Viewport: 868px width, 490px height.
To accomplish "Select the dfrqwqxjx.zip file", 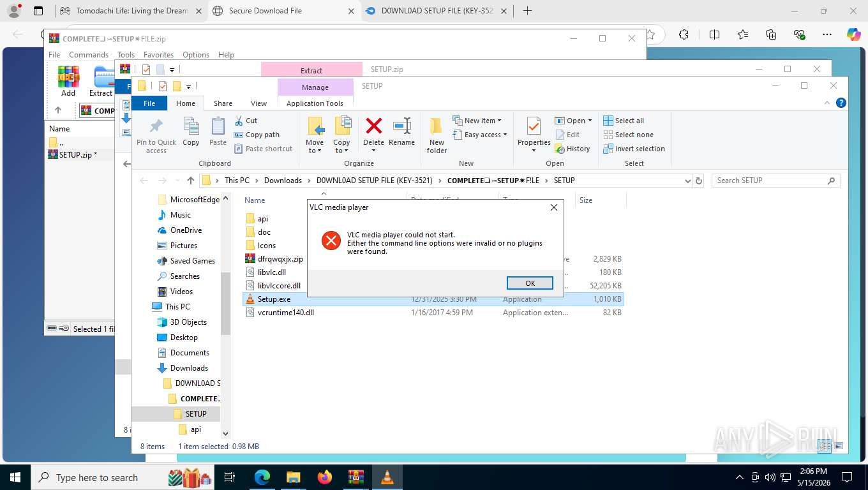I will 280,259.
